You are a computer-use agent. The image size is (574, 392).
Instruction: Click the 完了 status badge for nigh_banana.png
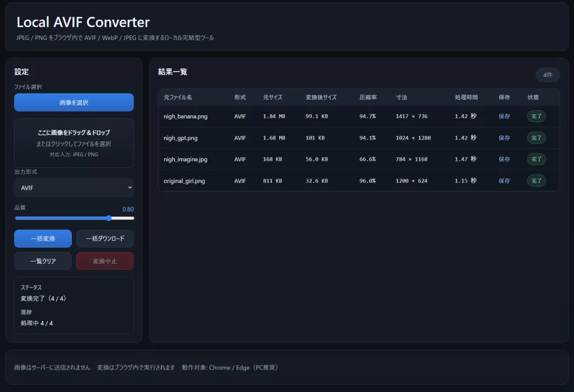(x=536, y=116)
